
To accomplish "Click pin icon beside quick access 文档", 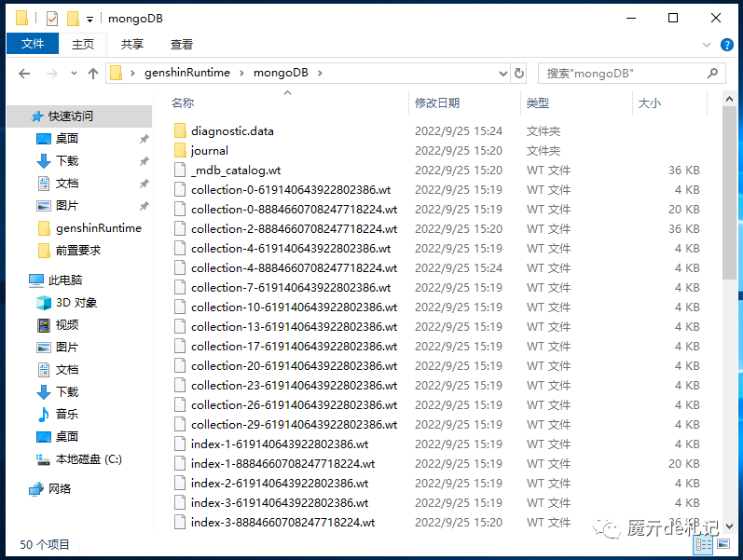I will 144,184.
